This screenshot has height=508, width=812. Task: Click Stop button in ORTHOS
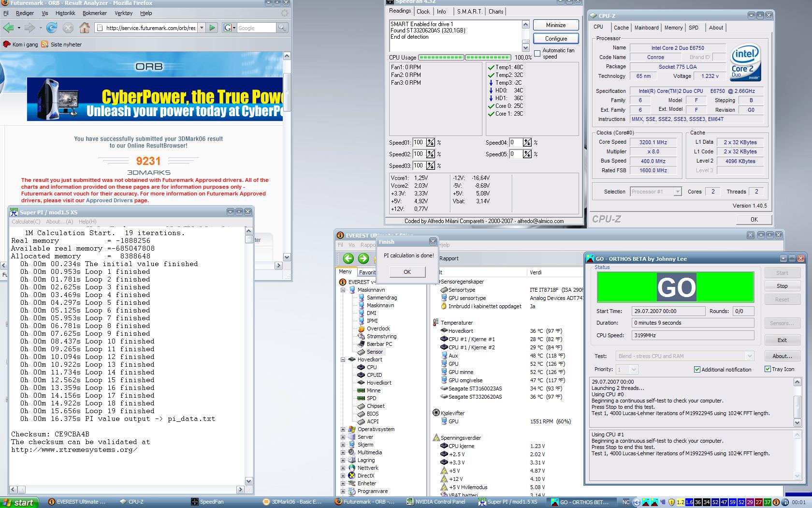point(782,286)
